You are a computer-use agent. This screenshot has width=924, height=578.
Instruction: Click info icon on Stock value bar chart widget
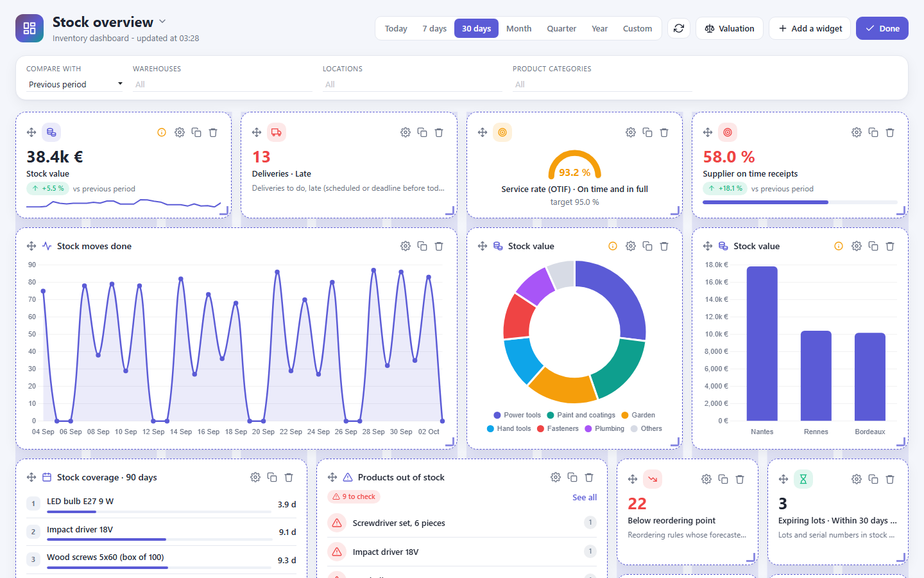coord(839,246)
